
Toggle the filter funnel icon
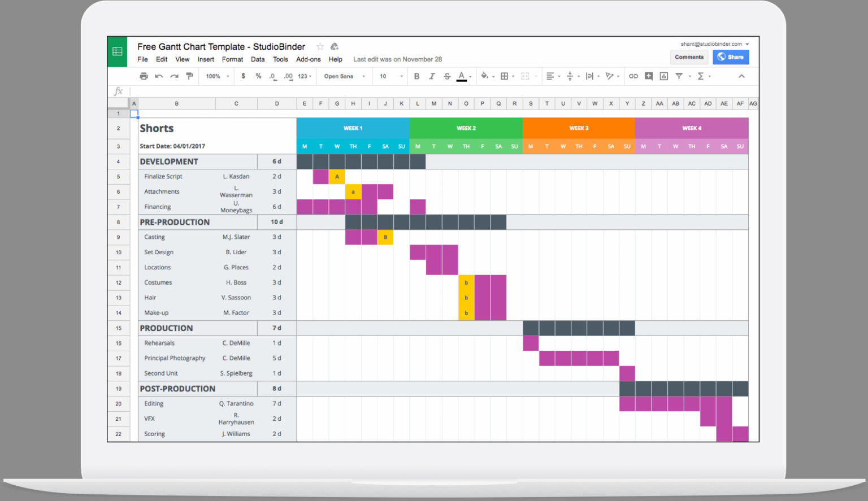click(679, 76)
